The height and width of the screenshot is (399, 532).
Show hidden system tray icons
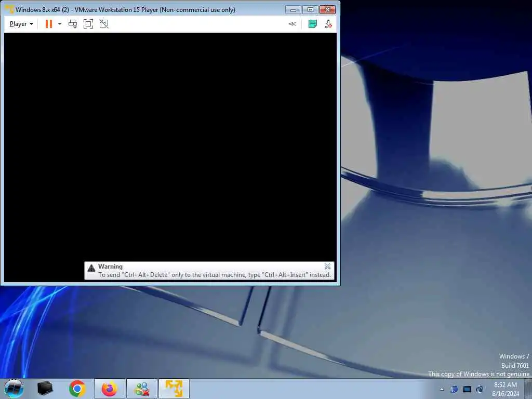[x=442, y=389]
